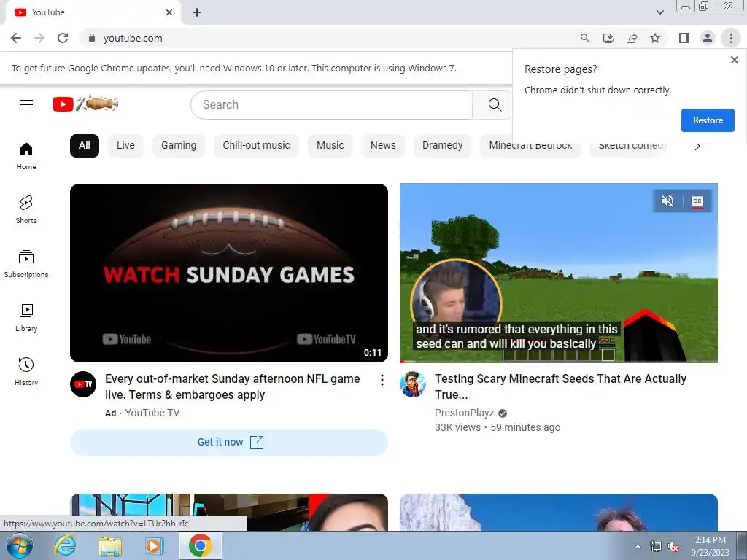Select the All category chip
The height and width of the screenshot is (560, 747).
click(x=85, y=146)
